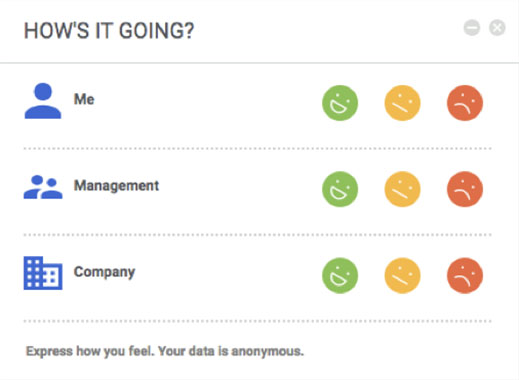Choose the yellow neutral face for Me

(402, 103)
